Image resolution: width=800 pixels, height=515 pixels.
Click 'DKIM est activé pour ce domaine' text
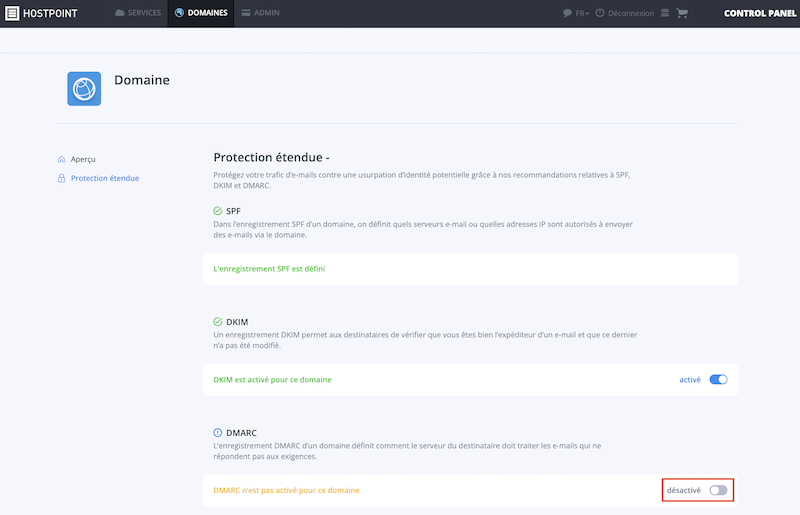(x=272, y=379)
